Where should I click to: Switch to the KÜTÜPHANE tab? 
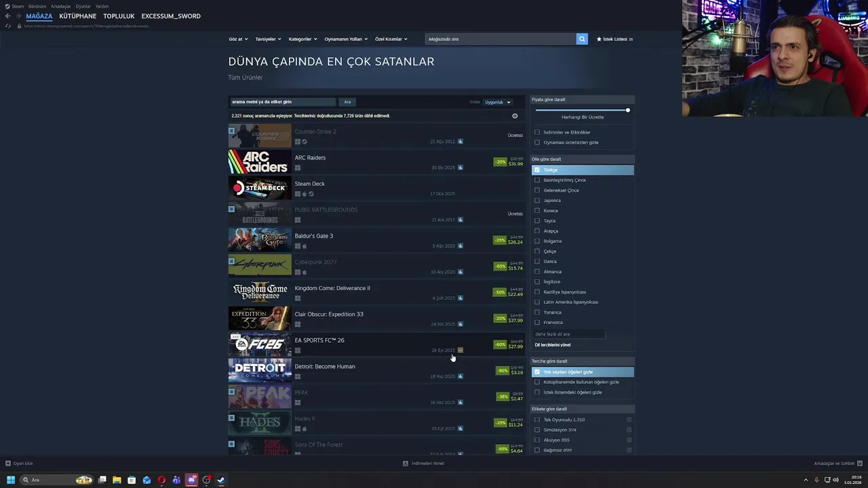[x=78, y=16]
